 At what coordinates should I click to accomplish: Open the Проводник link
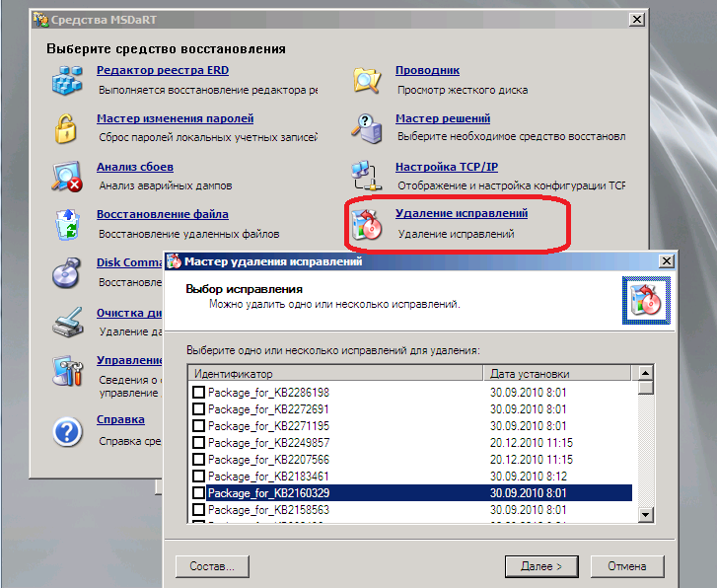428,70
